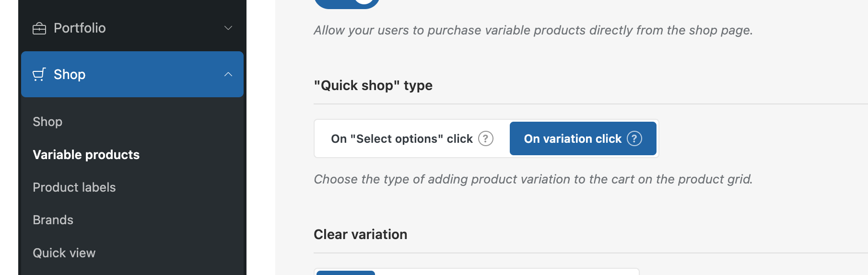
Task: Click the highlighted Shop section header label
Action: pos(70,75)
